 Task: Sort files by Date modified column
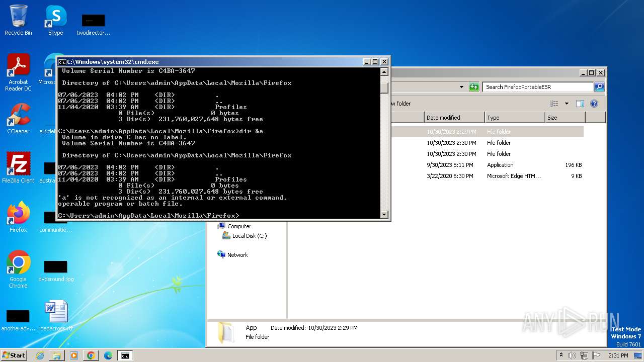[x=454, y=118]
